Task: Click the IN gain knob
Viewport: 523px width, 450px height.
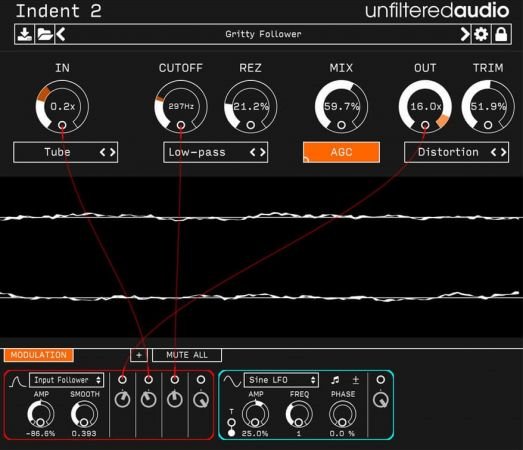Action: 62,106
